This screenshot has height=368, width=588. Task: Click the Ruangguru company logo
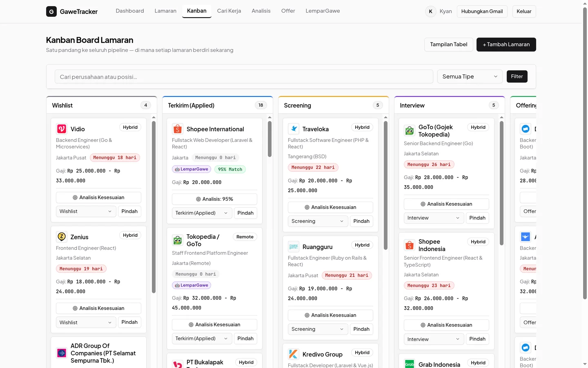pyautogui.click(x=294, y=247)
